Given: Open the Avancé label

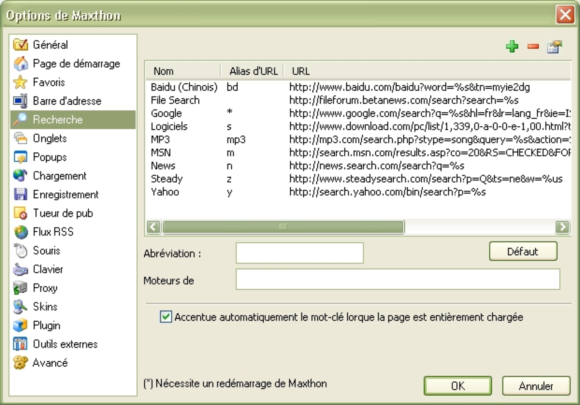Looking at the screenshot, I should [50, 363].
